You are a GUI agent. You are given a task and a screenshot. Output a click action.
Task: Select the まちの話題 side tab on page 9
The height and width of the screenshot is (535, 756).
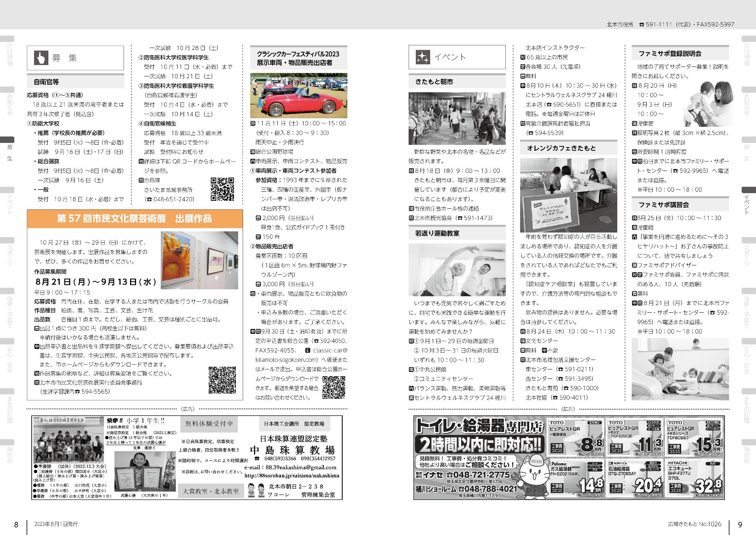point(748,405)
